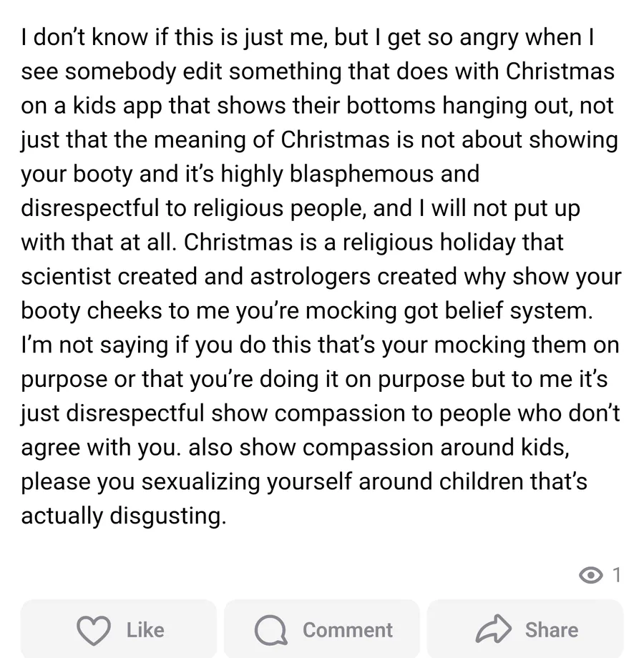Image resolution: width=644 pixels, height=658 pixels.
Task: Open comments via the Comment label
Action: tap(347, 629)
